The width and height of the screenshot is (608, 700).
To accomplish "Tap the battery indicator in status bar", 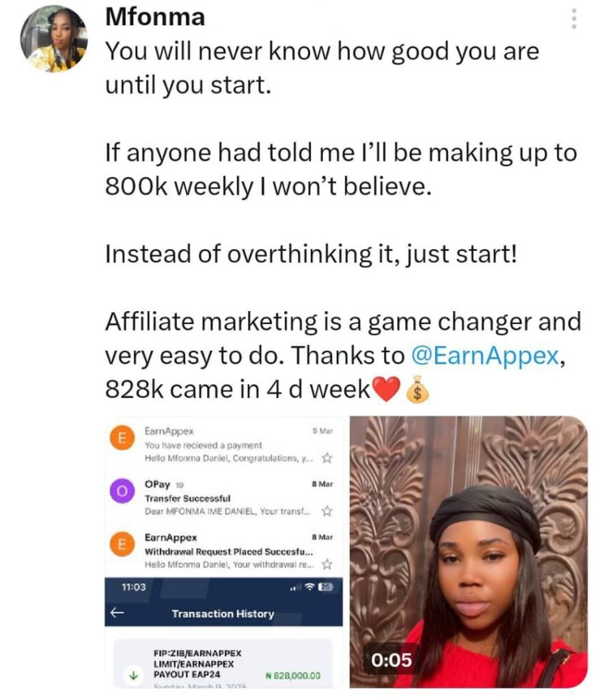I will (324, 587).
